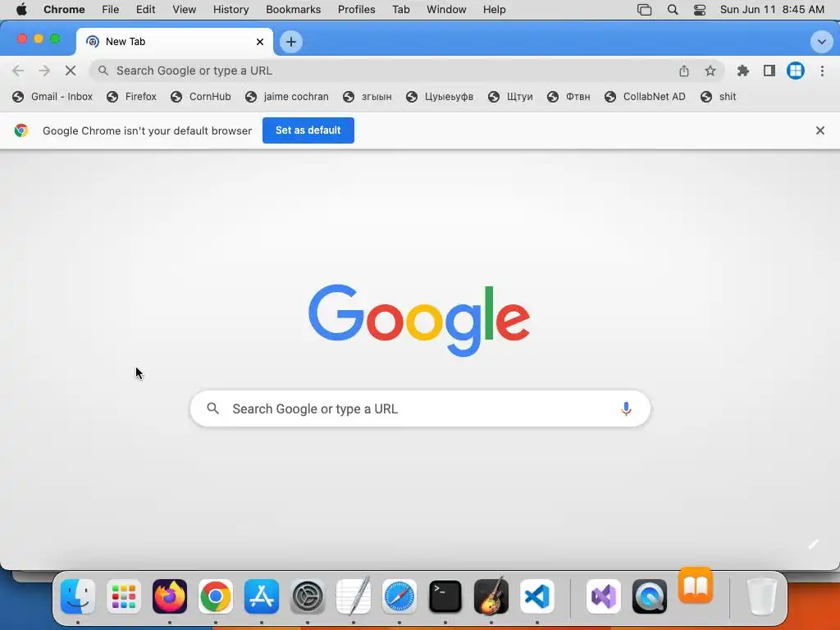Click the date and time in menu bar

pyautogui.click(x=772, y=10)
